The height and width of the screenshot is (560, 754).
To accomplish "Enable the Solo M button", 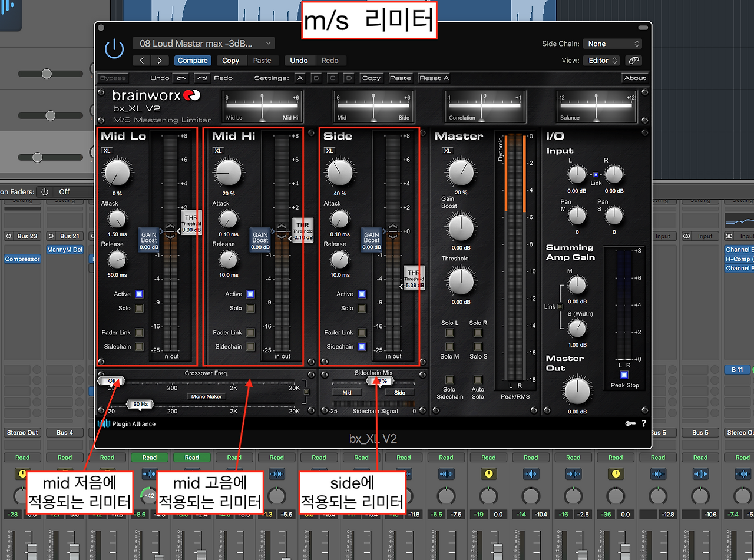I will pyautogui.click(x=449, y=347).
